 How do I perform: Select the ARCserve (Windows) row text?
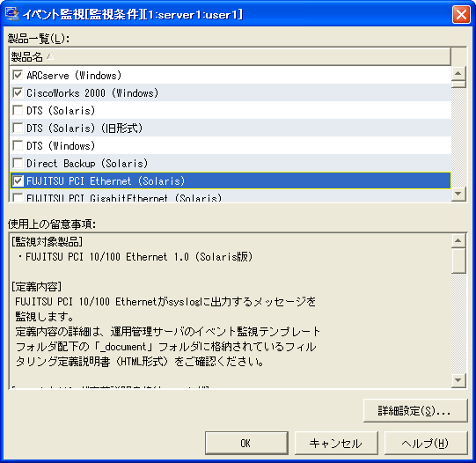[x=74, y=76]
